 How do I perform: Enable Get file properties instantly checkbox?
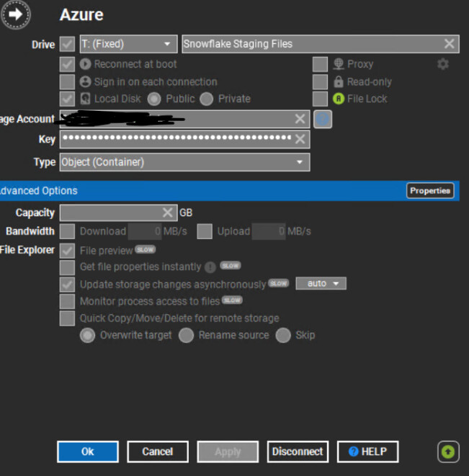[67, 267]
